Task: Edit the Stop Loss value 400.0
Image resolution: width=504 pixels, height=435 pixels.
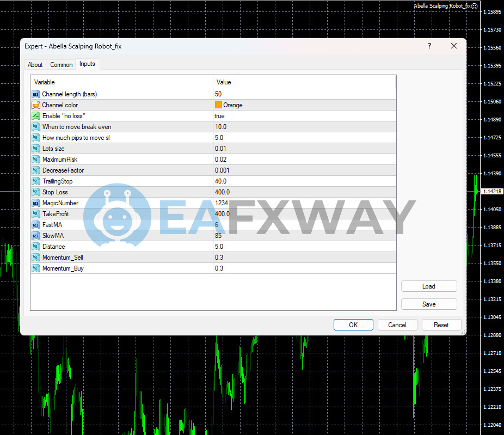Action: click(304, 192)
